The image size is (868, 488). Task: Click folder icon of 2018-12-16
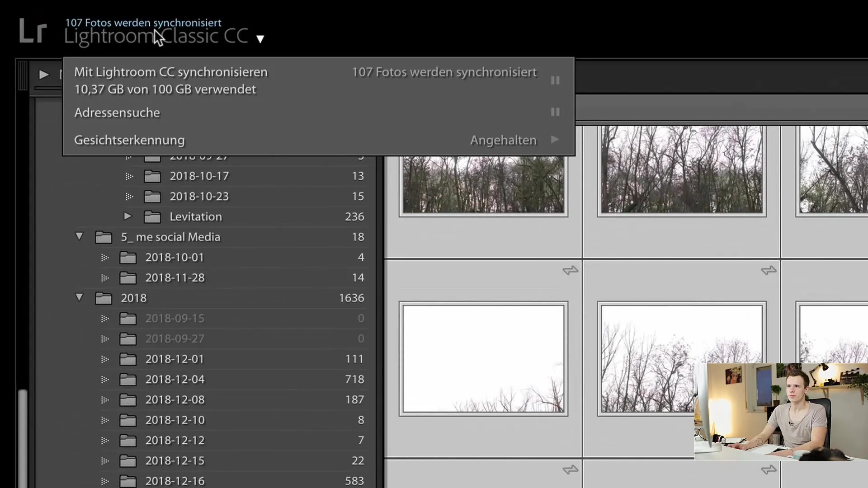[x=128, y=481]
